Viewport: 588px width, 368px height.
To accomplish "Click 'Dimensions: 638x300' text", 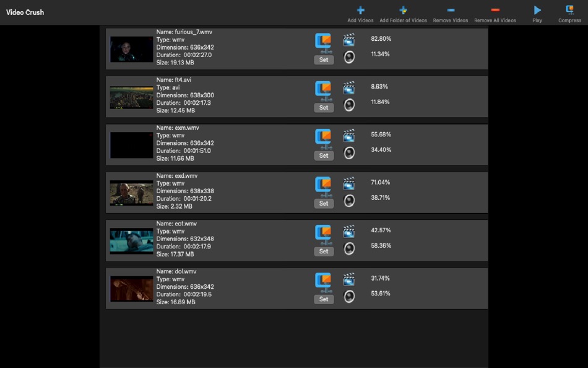I will (185, 95).
